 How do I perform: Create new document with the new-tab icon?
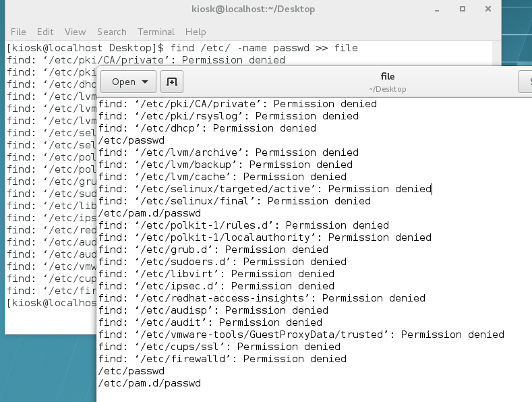click(x=172, y=82)
